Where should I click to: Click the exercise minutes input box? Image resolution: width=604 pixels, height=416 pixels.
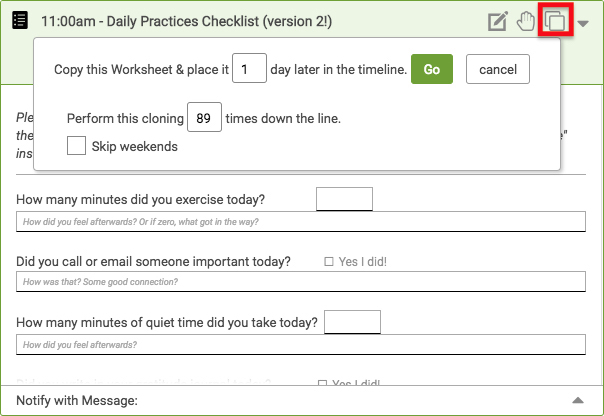(x=344, y=199)
